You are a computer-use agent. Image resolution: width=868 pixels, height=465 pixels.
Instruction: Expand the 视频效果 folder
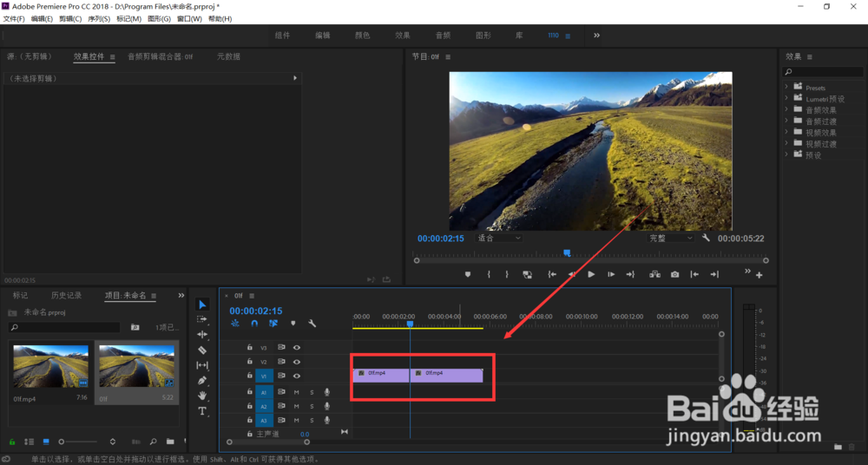(786, 132)
